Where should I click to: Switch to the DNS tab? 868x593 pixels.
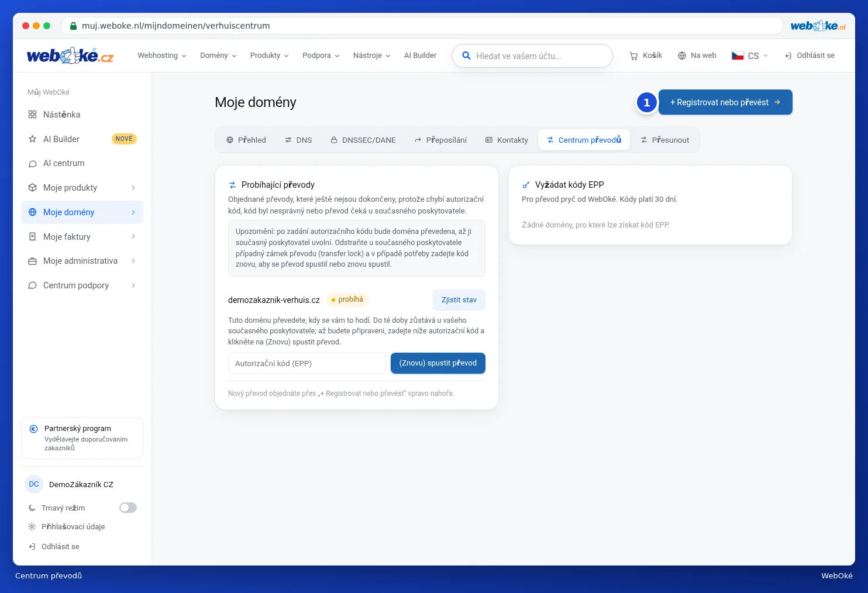[298, 140]
